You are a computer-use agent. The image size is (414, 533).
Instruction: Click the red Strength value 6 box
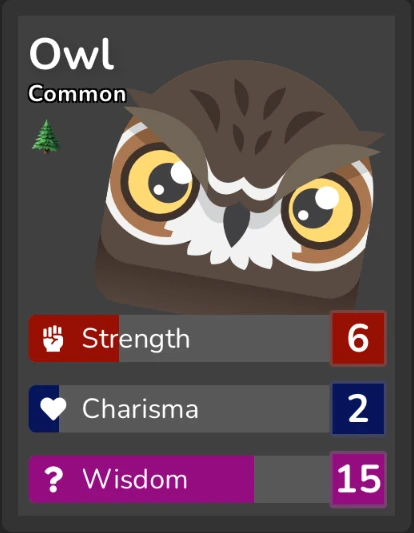(x=358, y=338)
